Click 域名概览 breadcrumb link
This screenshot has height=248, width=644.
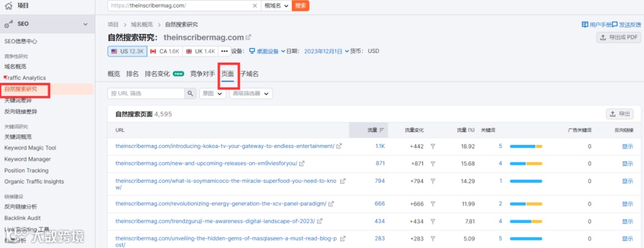coord(142,25)
